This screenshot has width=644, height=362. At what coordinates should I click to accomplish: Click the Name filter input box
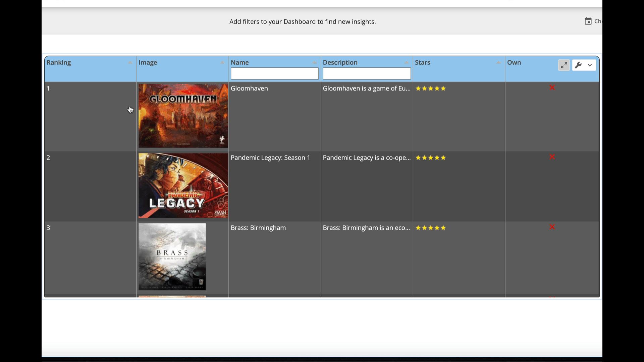click(x=275, y=73)
